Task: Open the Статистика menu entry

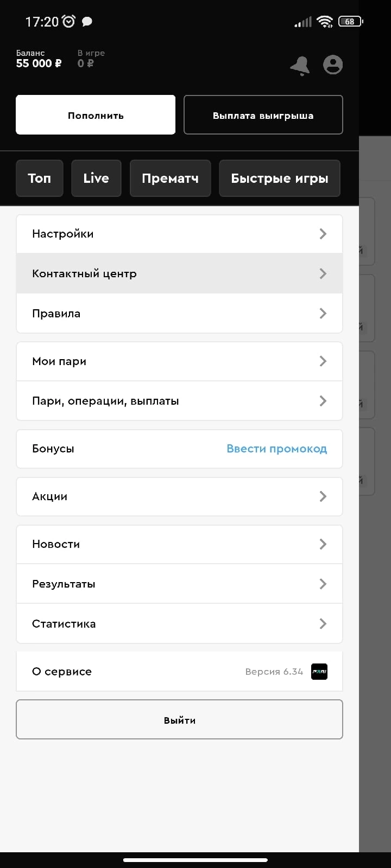Action: (179, 624)
